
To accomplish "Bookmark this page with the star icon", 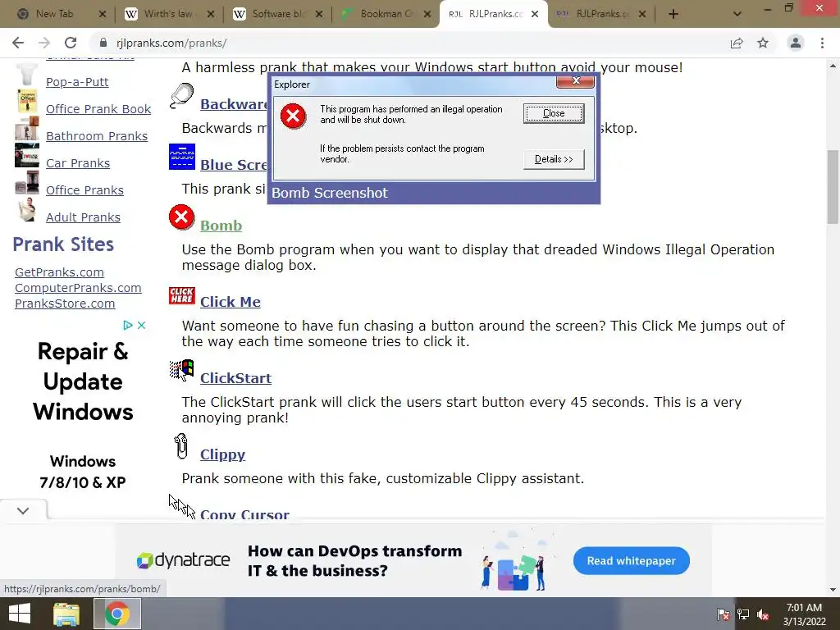I will [x=763, y=43].
